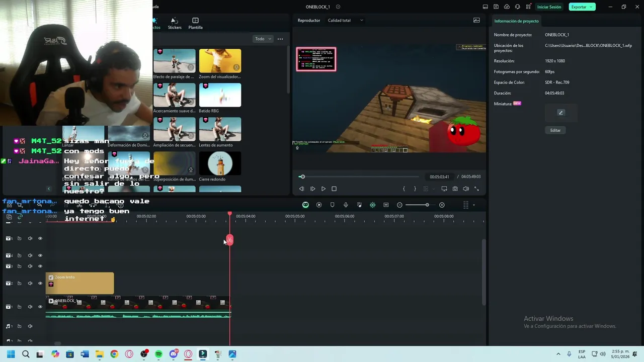
Task: Toggle visibility eye of video track 5
Action: (x=40, y=238)
